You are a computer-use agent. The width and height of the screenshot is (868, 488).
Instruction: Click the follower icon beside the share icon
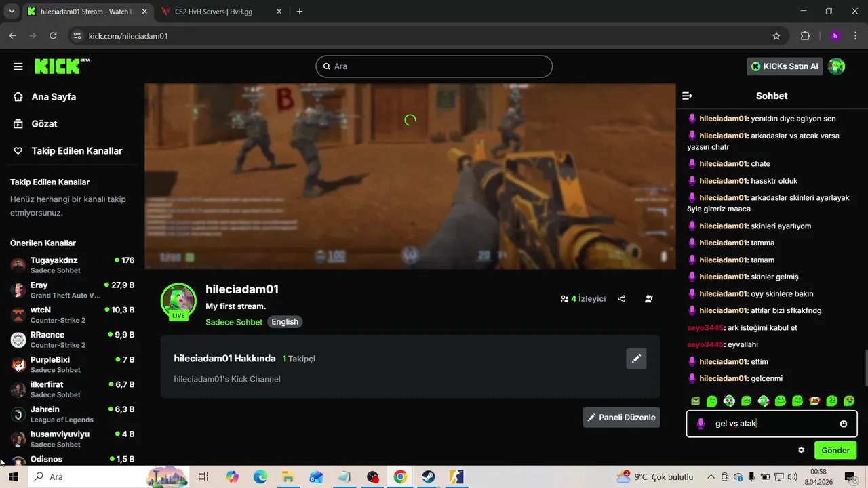[x=649, y=298]
